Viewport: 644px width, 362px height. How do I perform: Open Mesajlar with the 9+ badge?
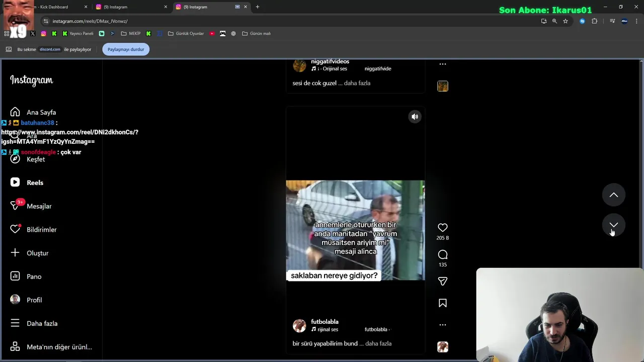tap(31, 206)
